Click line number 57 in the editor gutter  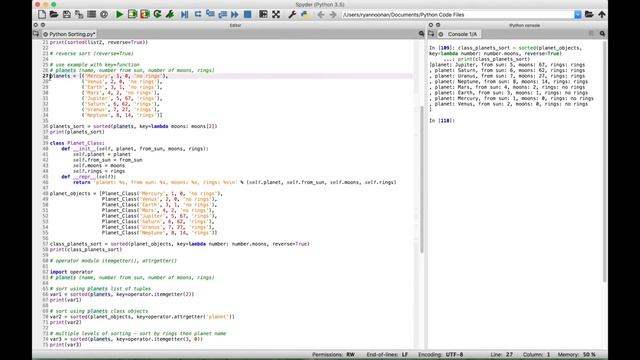coord(45,244)
